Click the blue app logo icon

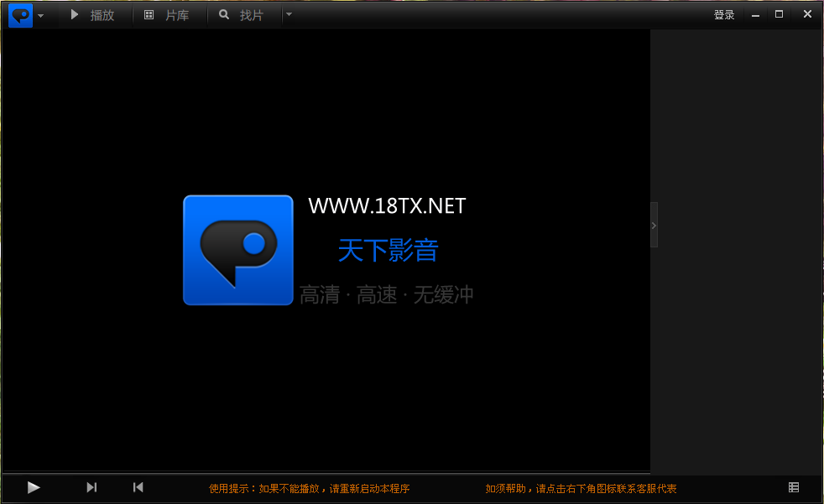pyautogui.click(x=20, y=15)
